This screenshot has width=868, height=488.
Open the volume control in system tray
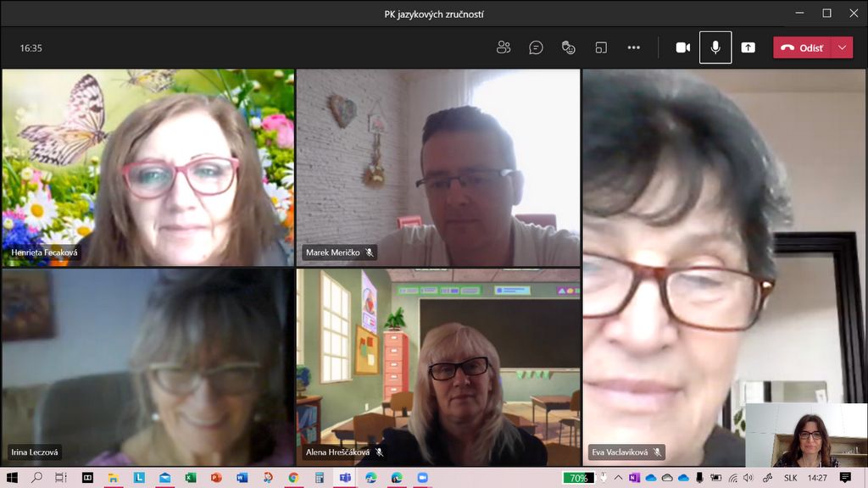(x=748, y=478)
